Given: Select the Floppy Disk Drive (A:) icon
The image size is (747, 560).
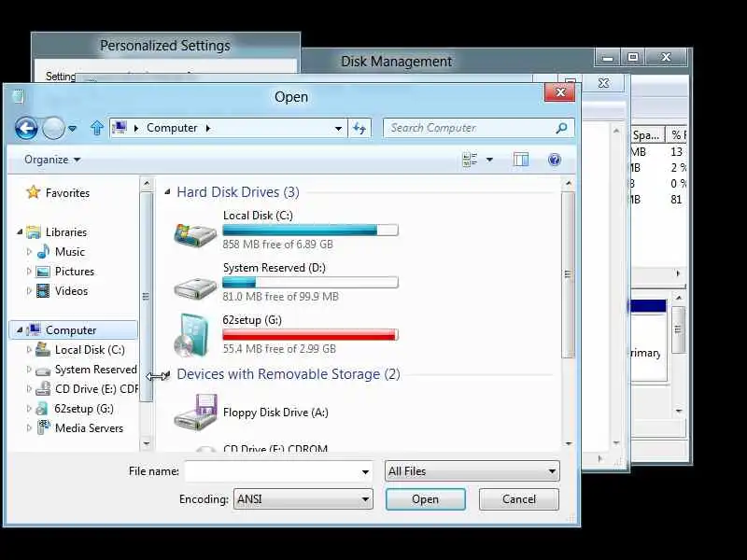Looking at the screenshot, I should 196,413.
